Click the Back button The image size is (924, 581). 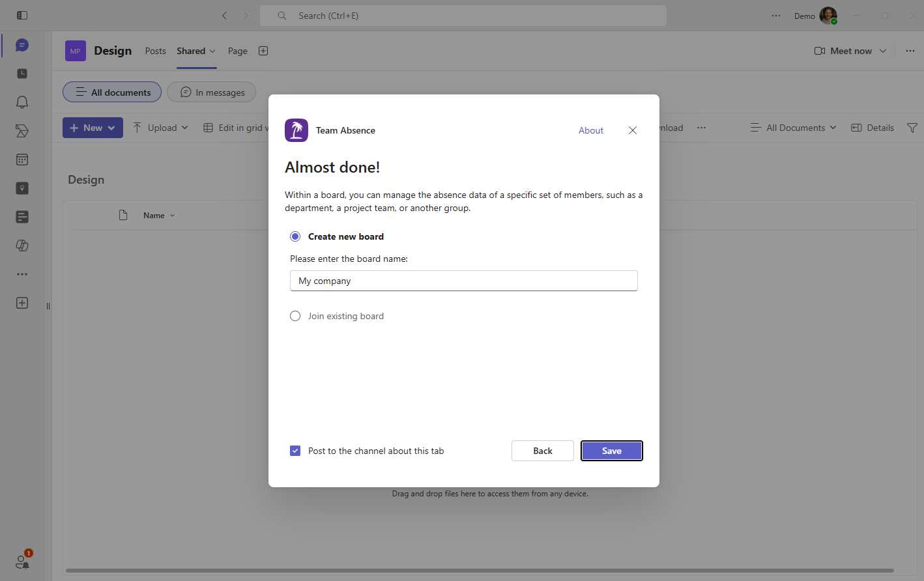pyautogui.click(x=543, y=451)
